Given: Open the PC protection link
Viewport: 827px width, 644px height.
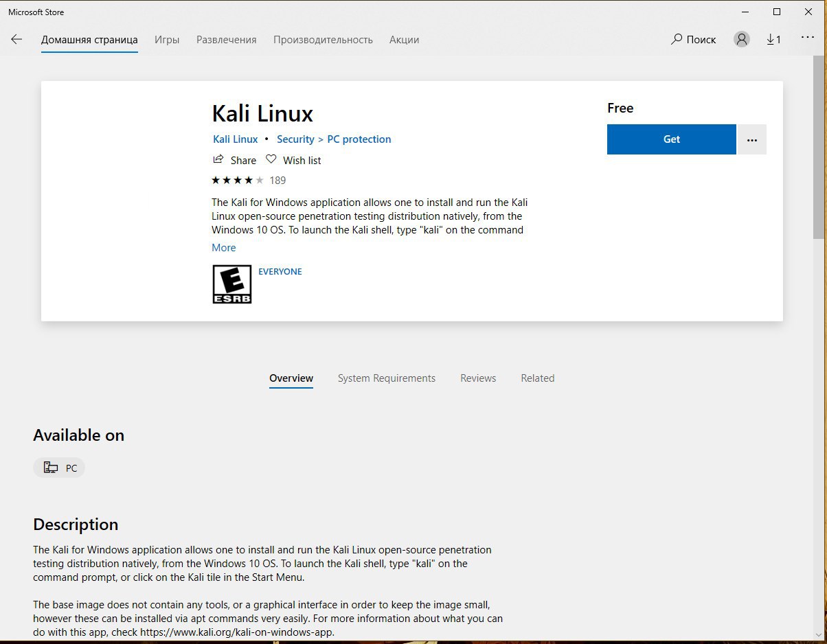Looking at the screenshot, I should [359, 139].
